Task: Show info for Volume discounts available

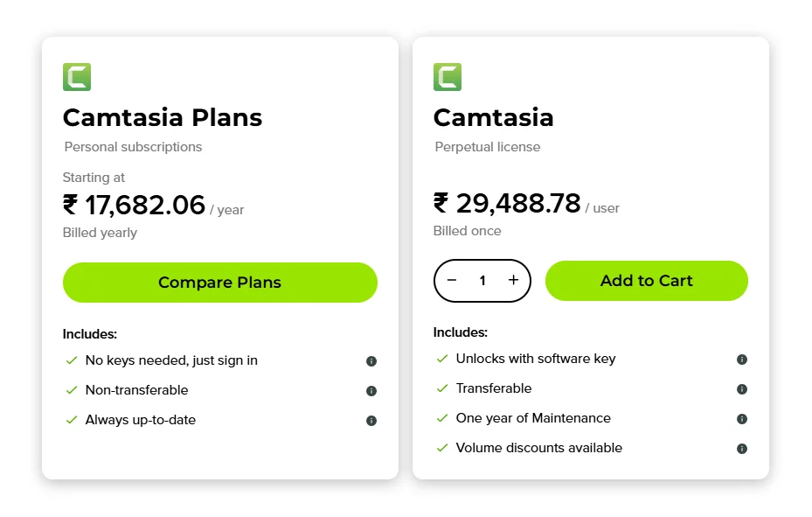Action: pyautogui.click(x=742, y=449)
